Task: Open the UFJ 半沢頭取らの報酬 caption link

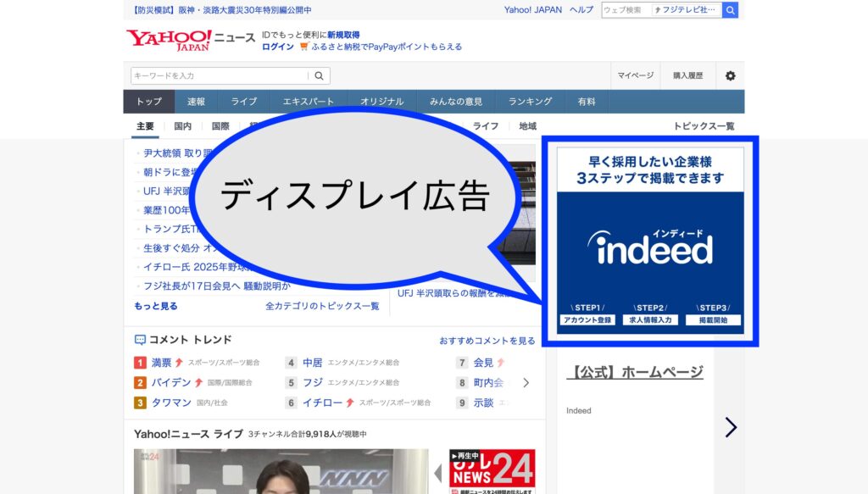Action: [454, 293]
